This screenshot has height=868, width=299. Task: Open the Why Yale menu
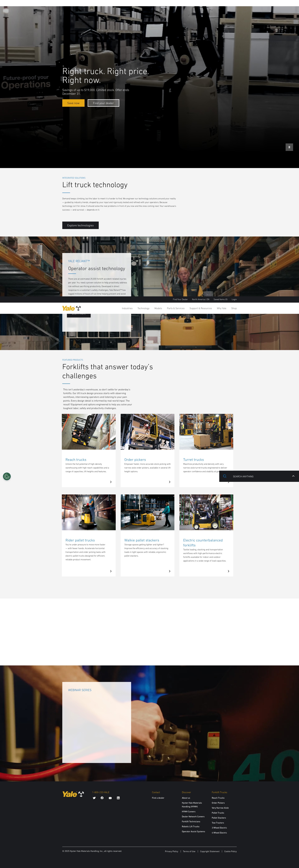[x=221, y=308]
